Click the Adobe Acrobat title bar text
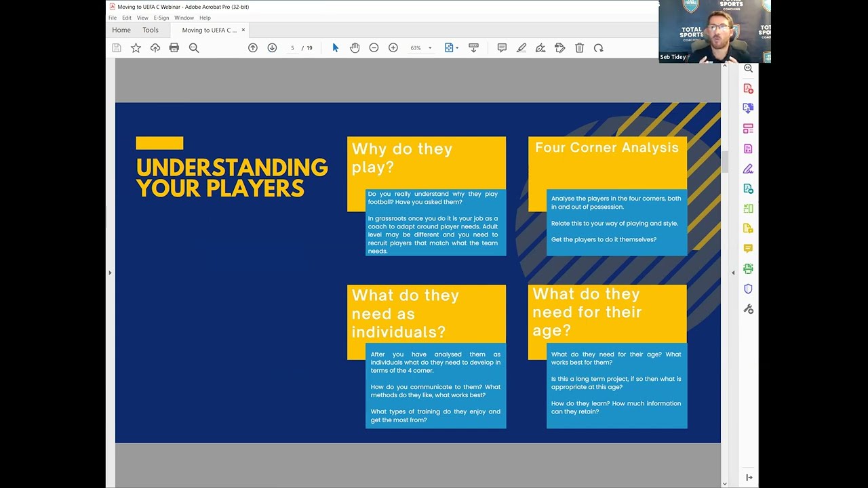 183,7
